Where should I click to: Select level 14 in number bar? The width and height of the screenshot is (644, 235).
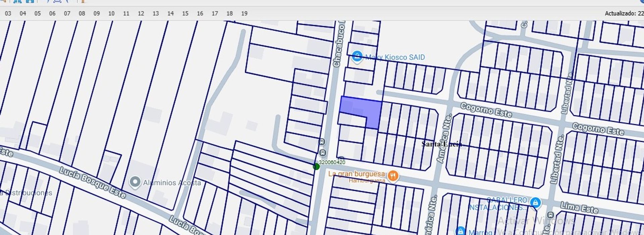coord(170,13)
